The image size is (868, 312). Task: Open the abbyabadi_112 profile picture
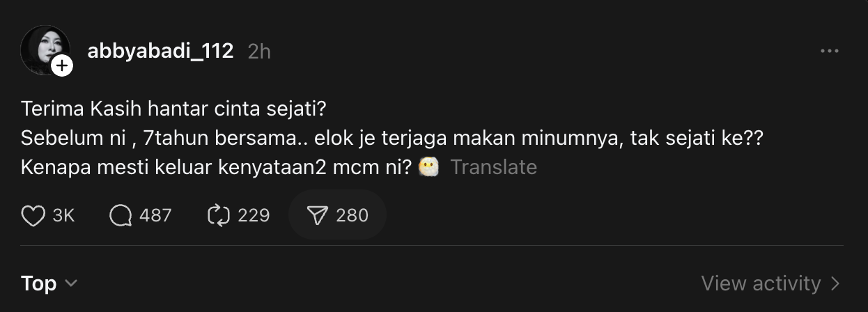click(x=43, y=49)
